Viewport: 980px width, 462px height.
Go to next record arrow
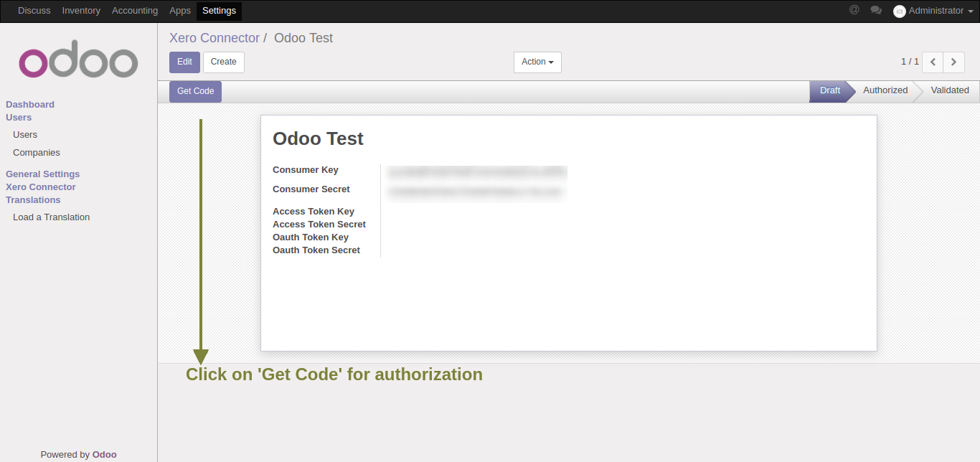tap(953, 62)
